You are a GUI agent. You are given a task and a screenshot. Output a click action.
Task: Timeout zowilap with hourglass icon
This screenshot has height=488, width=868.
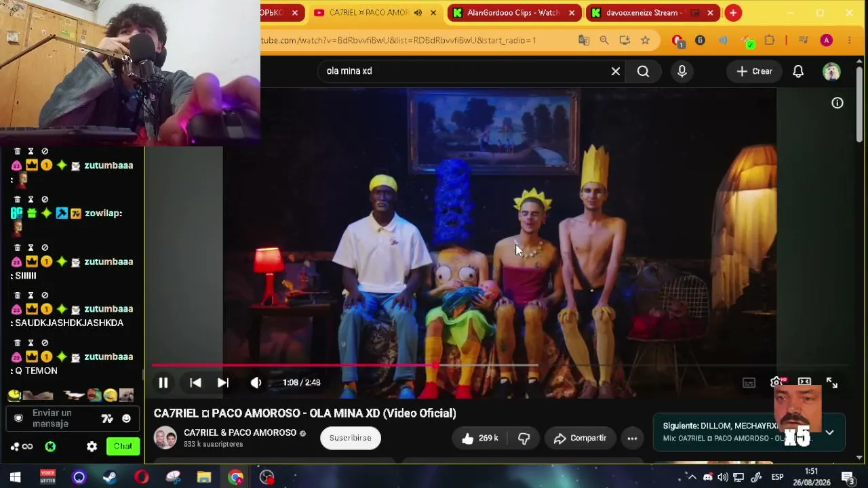[31, 200]
